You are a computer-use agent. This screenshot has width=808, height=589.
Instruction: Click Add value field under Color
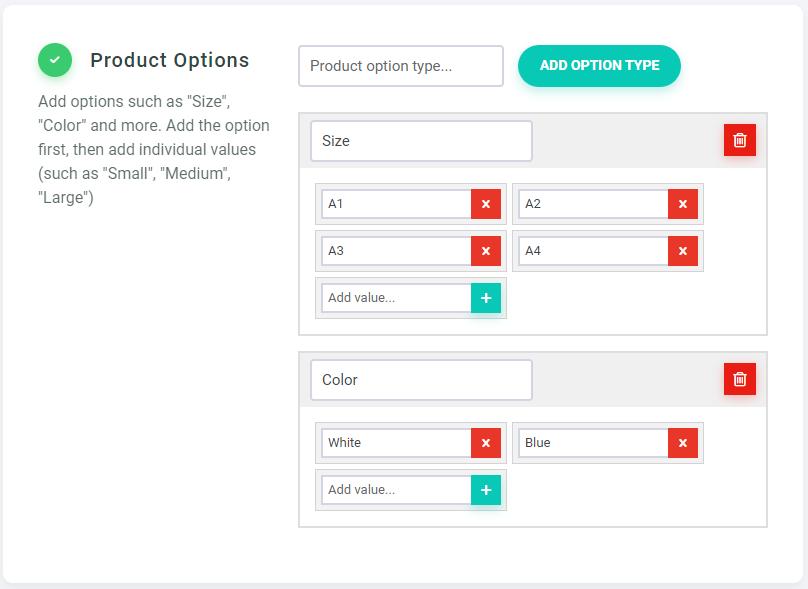point(396,490)
